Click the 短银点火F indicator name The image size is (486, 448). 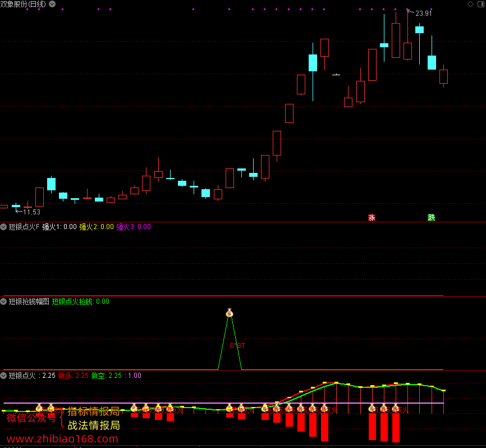(x=24, y=227)
